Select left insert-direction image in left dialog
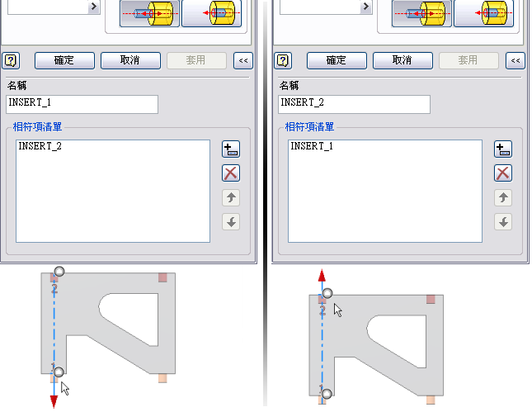This screenshot has width=532, height=412. coord(149,13)
